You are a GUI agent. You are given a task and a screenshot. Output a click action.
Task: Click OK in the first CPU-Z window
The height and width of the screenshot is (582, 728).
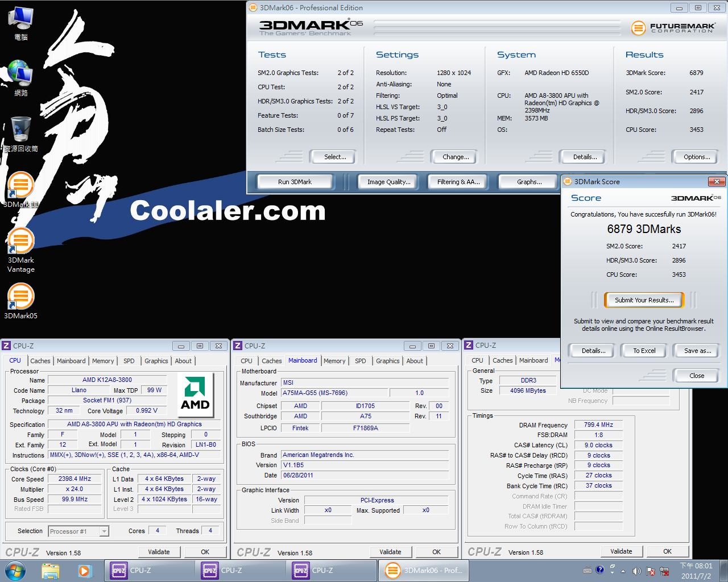pyautogui.click(x=205, y=552)
